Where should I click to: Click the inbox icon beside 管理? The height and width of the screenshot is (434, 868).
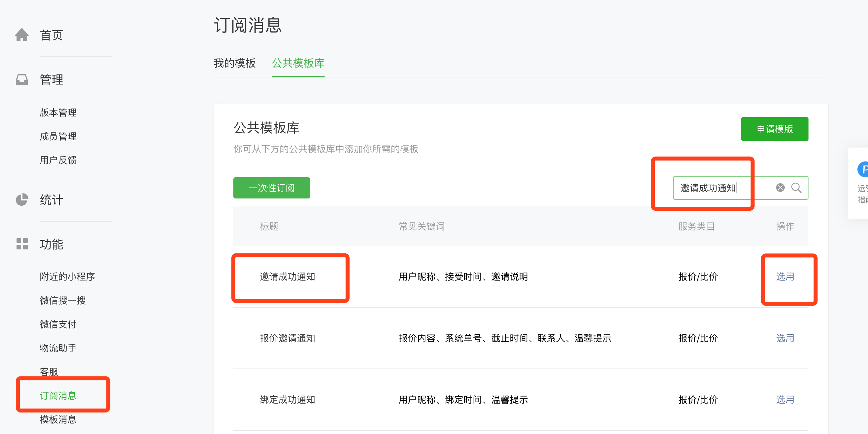coord(22,80)
